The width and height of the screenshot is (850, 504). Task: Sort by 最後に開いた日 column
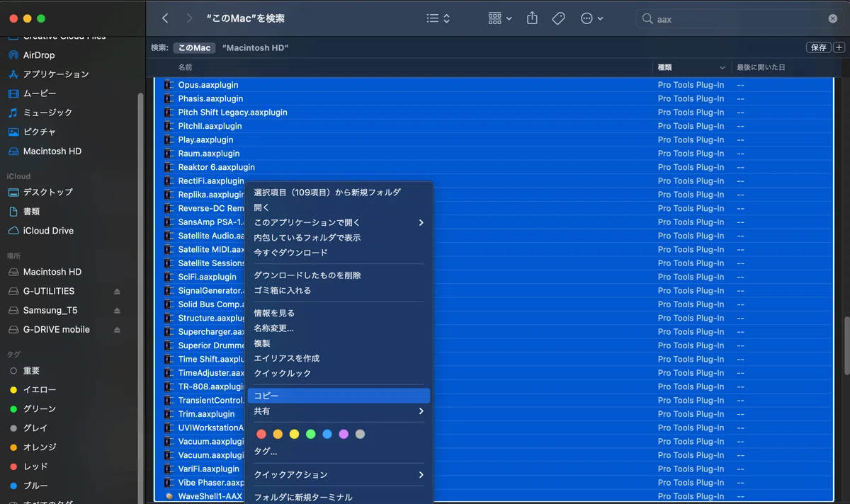[x=761, y=67]
